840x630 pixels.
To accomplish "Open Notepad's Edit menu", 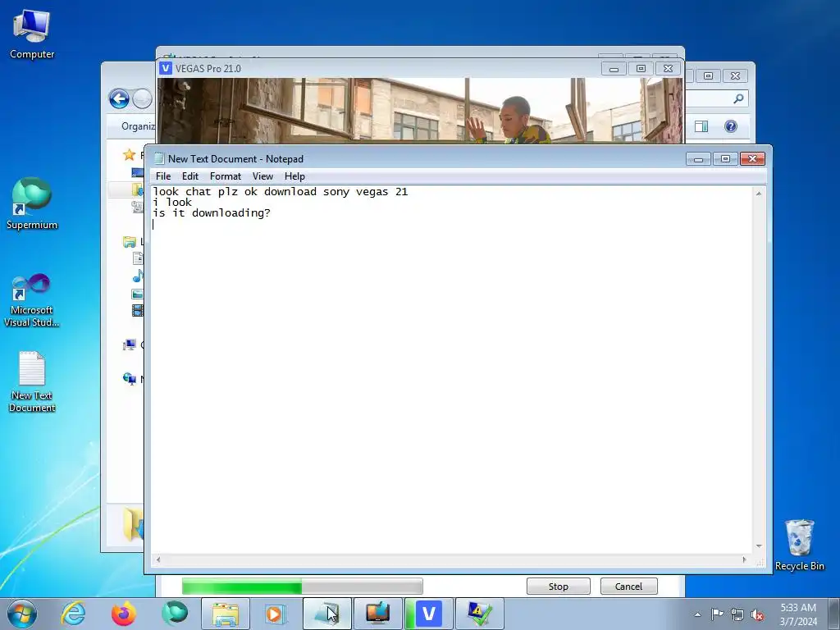I will click(x=190, y=176).
